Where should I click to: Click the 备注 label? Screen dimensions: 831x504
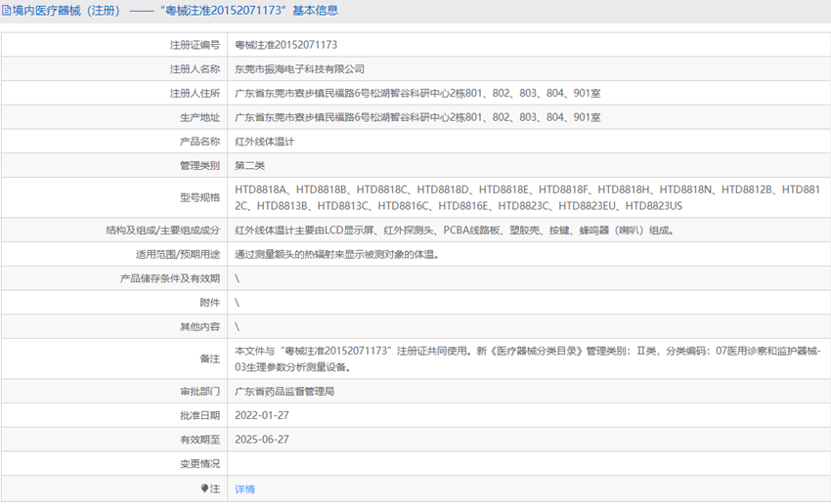(x=210, y=358)
